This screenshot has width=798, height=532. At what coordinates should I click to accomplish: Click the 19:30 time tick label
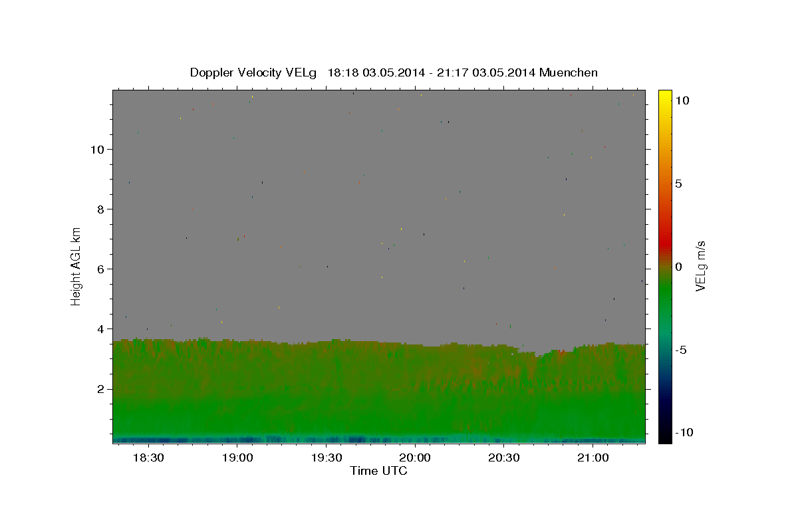pos(327,458)
